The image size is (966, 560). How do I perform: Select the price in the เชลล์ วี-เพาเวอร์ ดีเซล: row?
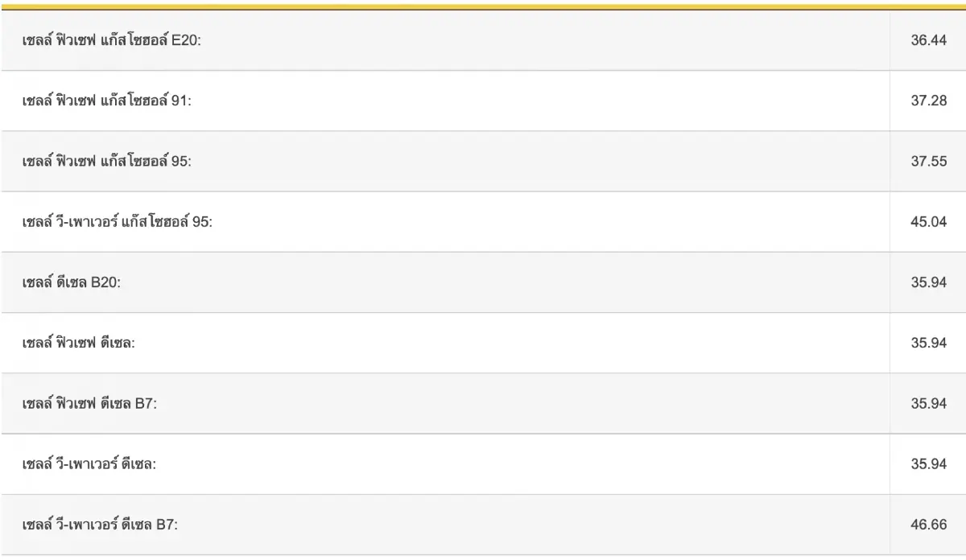point(928,464)
